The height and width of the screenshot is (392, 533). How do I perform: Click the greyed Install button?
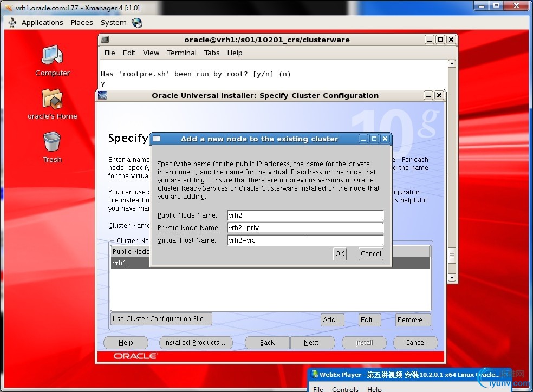coord(364,342)
